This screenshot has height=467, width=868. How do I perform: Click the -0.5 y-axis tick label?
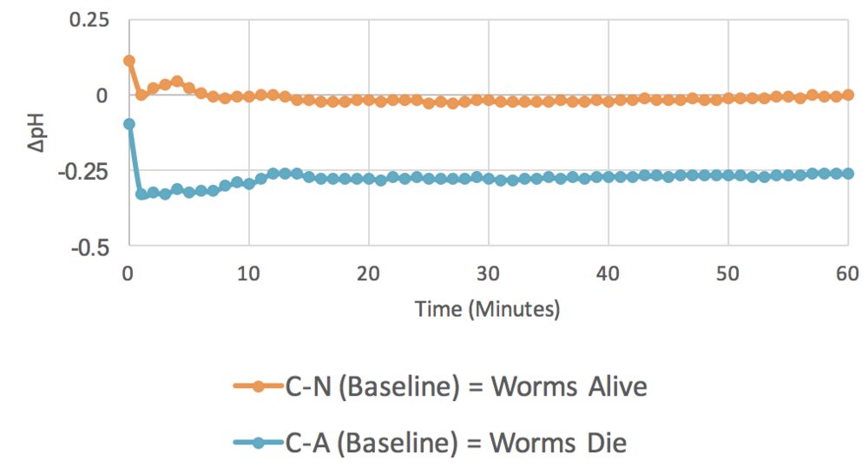[x=91, y=248]
